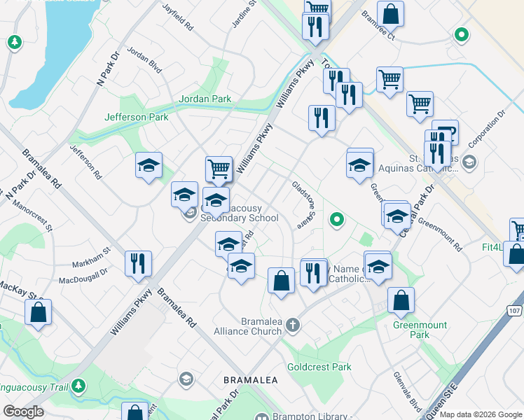Select the grocery cart marker on Williams Pkwy
The height and width of the screenshot is (420, 524).
219,171
